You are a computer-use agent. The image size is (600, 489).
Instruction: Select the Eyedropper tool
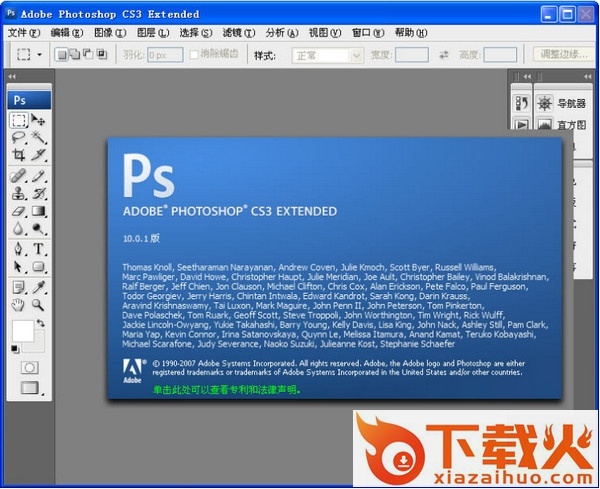click(x=38, y=287)
